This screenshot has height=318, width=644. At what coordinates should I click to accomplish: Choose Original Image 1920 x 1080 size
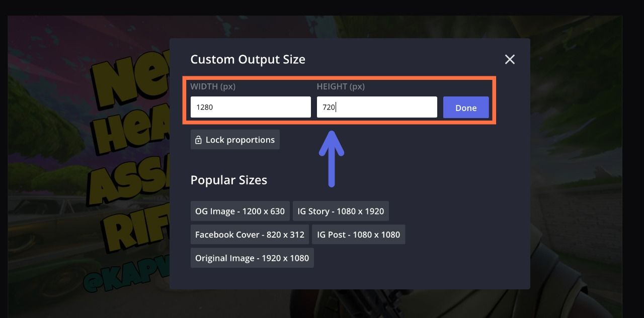coord(252,258)
